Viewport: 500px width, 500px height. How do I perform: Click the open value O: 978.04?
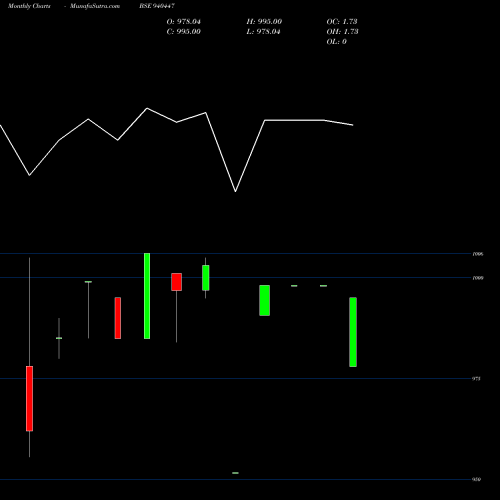(x=184, y=22)
